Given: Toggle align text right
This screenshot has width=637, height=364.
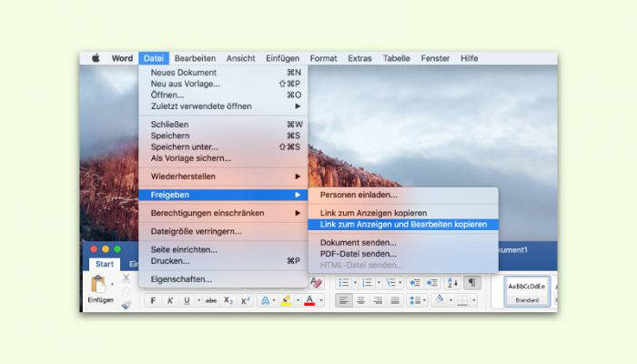Looking at the screenshot, I should [378, 300].
